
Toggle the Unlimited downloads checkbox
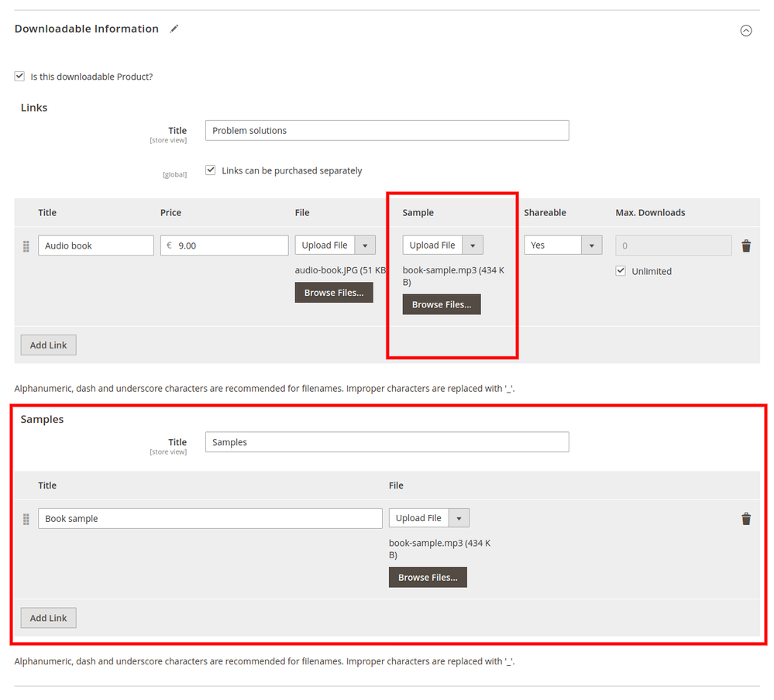pos(621,271)
